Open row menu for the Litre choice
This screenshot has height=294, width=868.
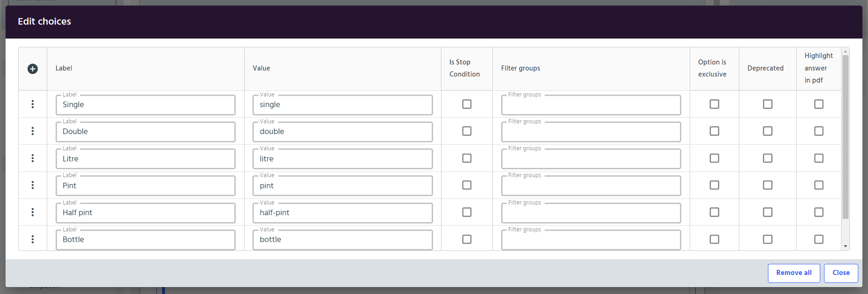pyautogui.click(x=32, y=158)
